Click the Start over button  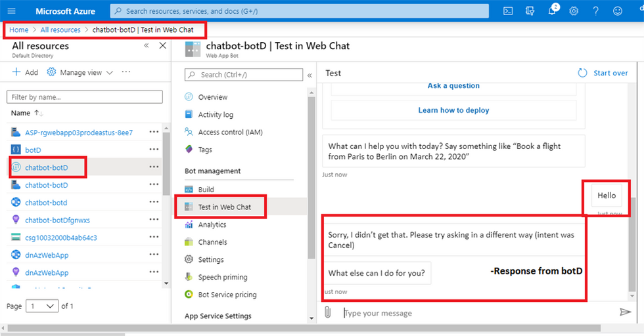pyautogui.click(x=603, y=73)
